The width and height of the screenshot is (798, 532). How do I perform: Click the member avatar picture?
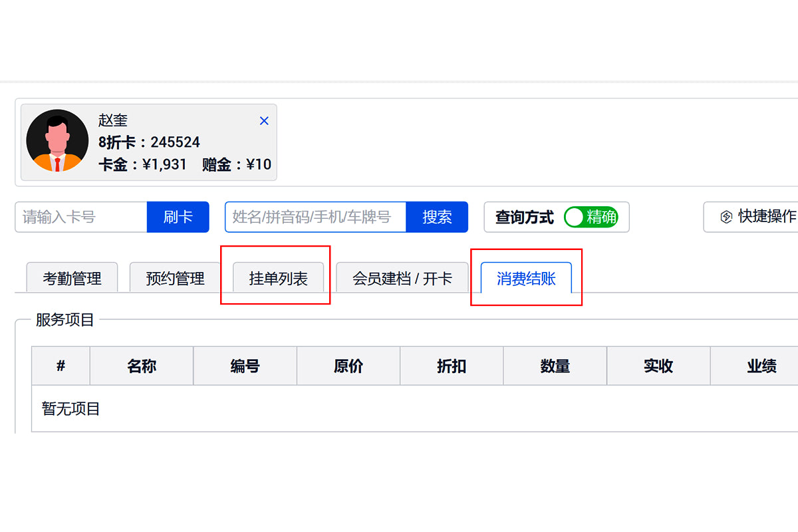(x=57, y=141)
